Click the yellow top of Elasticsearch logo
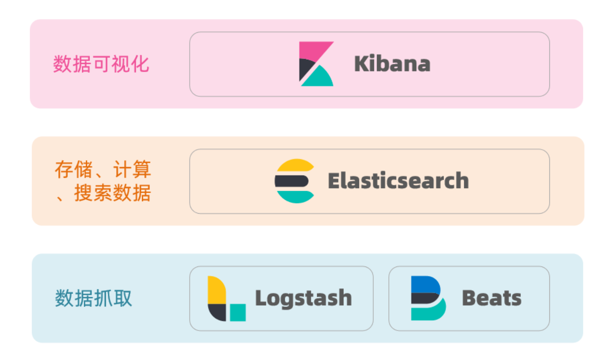The height and width of the screenshot is (364, 594). [x=295, y=166]
